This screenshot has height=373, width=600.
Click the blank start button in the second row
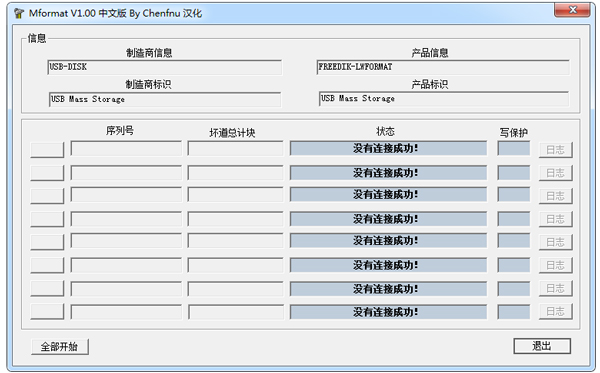(x=47, y=173)
